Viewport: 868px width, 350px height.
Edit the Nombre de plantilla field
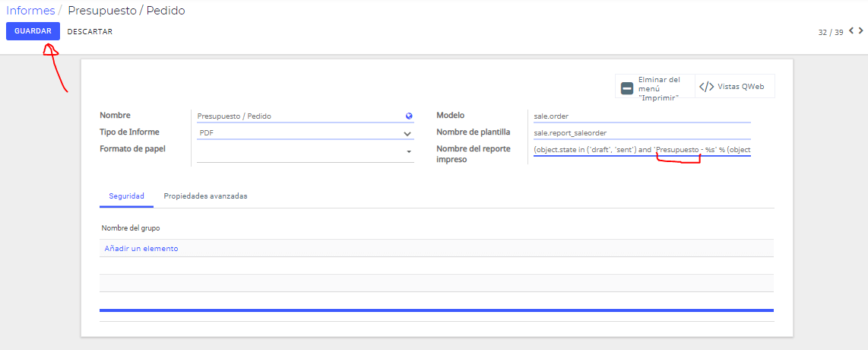tap(642, 133)
